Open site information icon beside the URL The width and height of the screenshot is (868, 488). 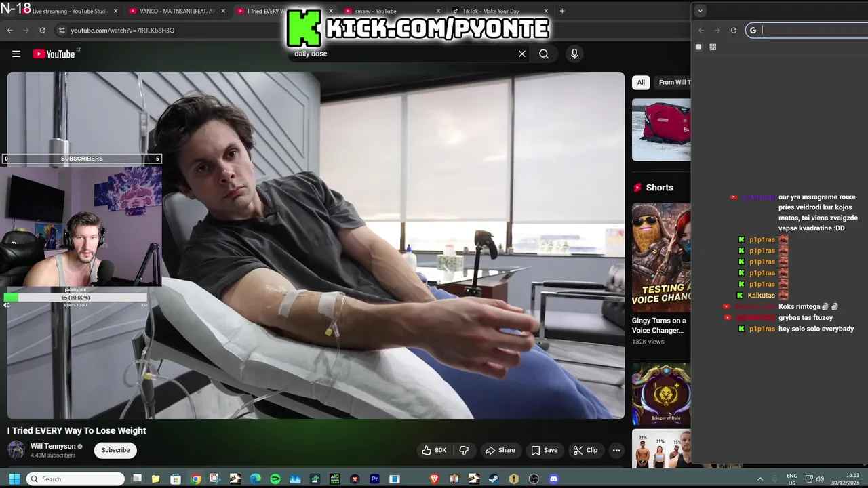[x=62, y=30]
